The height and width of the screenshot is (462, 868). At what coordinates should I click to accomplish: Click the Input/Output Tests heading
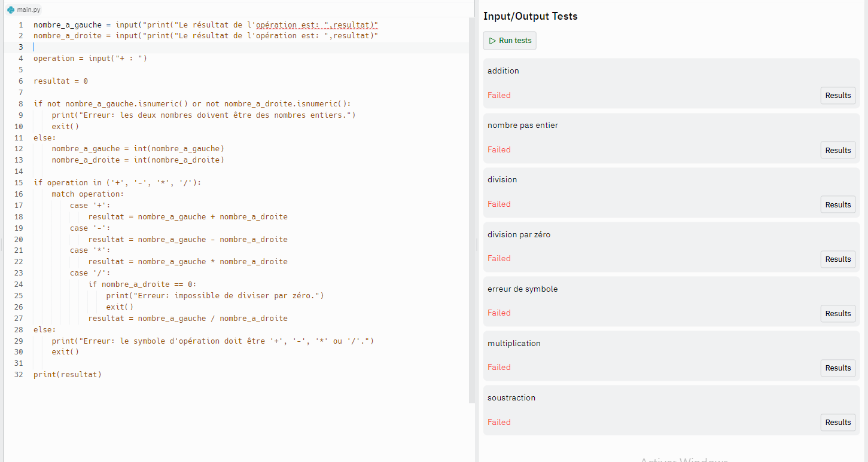pyautogui.click(x=530, y=16)
